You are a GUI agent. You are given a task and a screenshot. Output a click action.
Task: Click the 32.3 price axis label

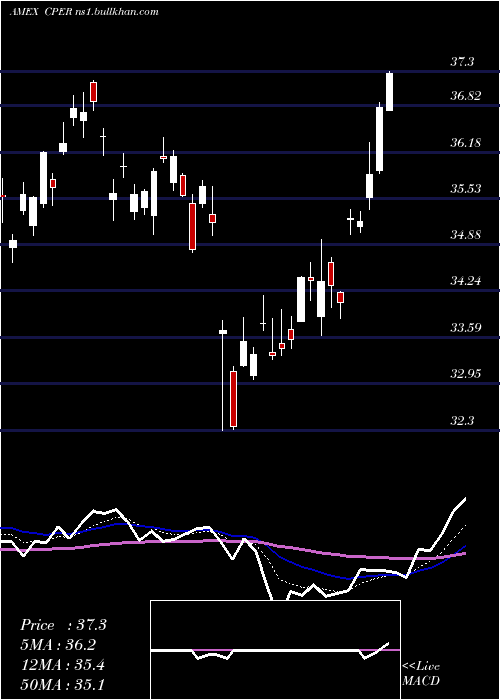click(x=462, y=421)
